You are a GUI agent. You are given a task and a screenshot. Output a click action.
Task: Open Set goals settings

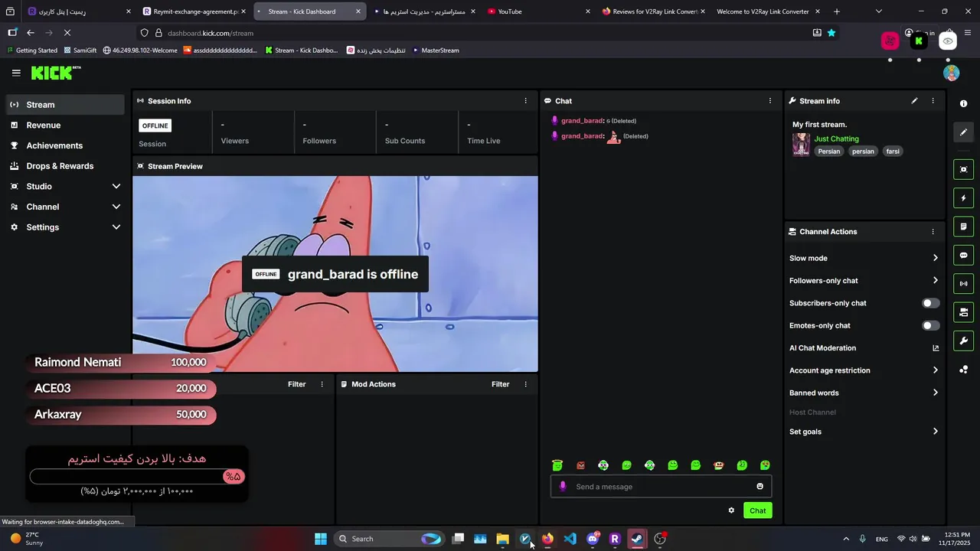pos(864,432)
